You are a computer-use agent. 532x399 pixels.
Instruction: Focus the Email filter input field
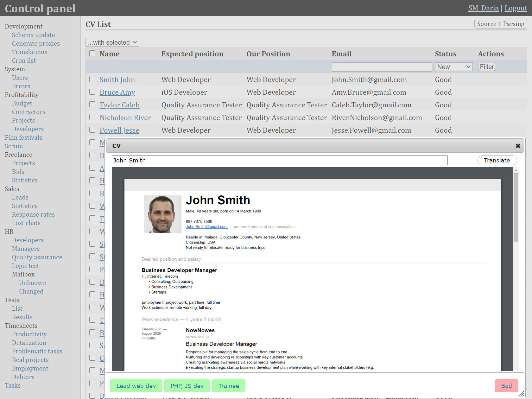pos(382,67)
